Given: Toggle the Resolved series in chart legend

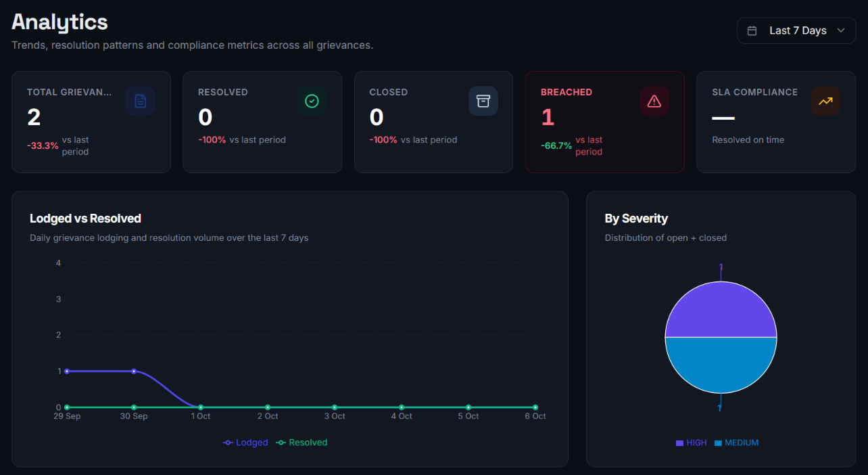Looking at the screenshot, I should click(x=302, y=443).
